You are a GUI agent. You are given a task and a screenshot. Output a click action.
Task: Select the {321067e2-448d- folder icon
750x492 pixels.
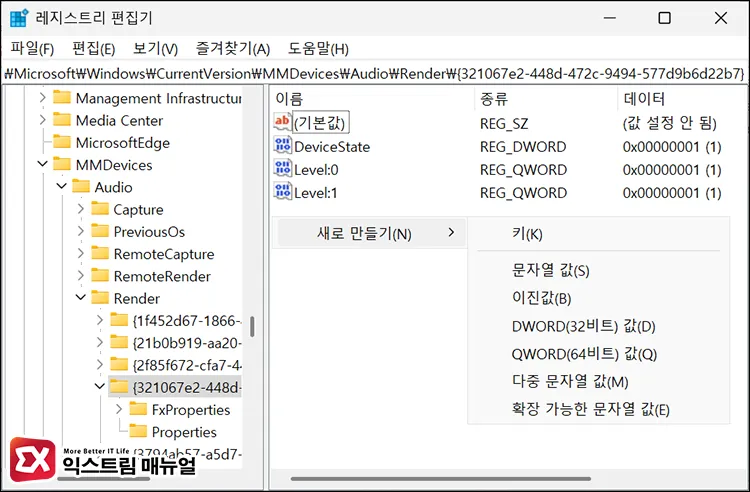click(x=119, y=387)
